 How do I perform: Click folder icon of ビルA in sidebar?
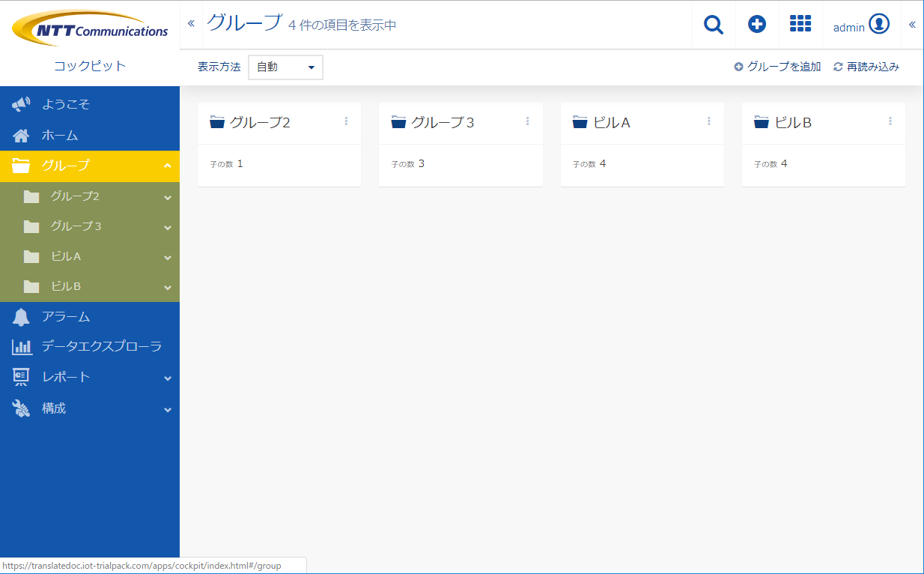pyautogui.click(x=31, y=256)
